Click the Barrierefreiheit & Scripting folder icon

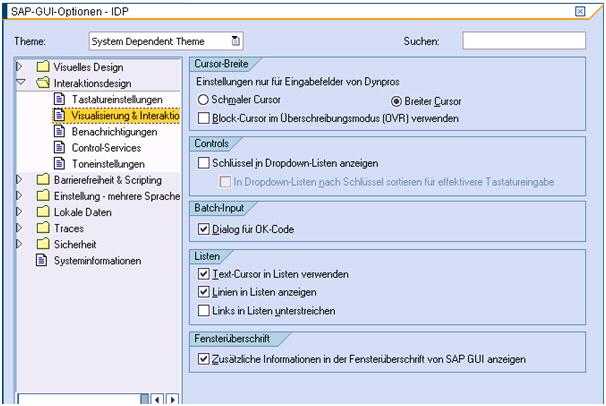42,180
